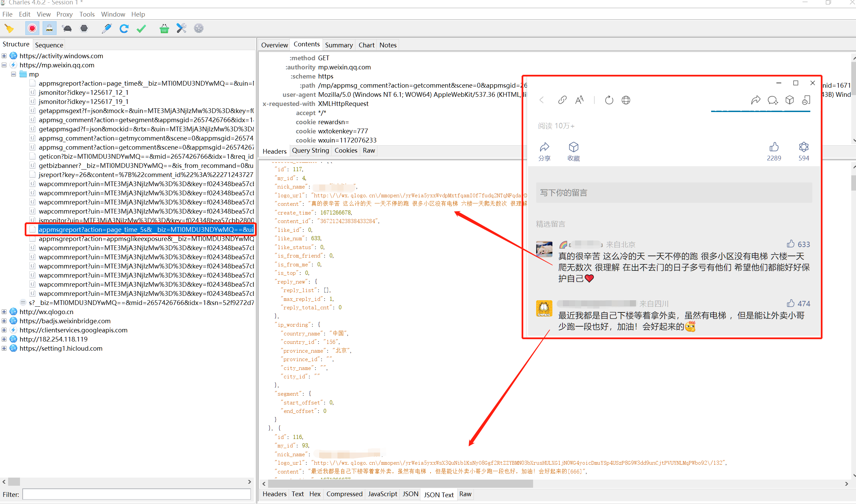Click the green basket icon
856x504 pixels.
[164, 28]
